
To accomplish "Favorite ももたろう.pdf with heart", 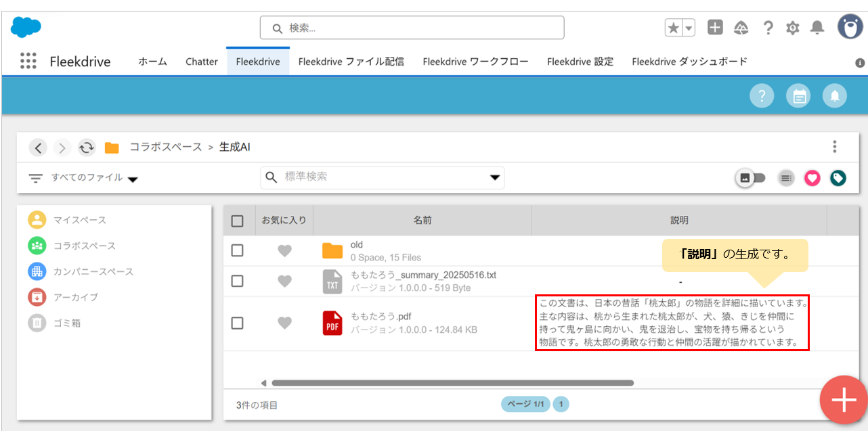I will [285, 323].
